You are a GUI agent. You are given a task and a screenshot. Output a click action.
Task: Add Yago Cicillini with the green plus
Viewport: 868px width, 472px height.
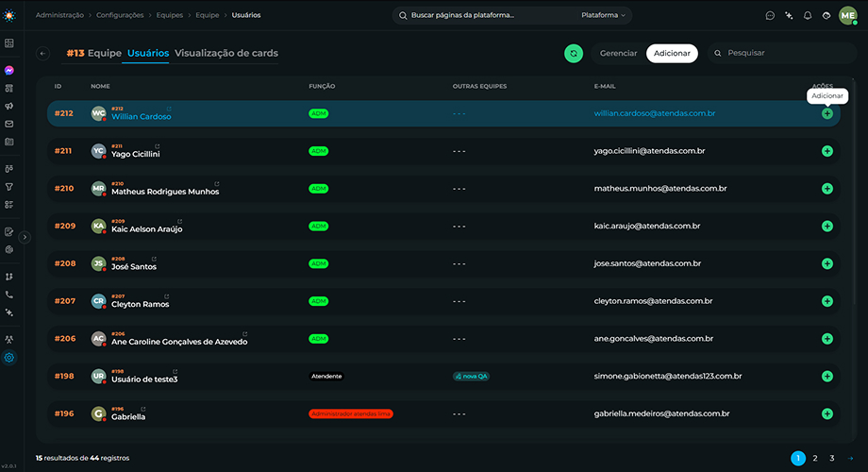pos(827,151)
